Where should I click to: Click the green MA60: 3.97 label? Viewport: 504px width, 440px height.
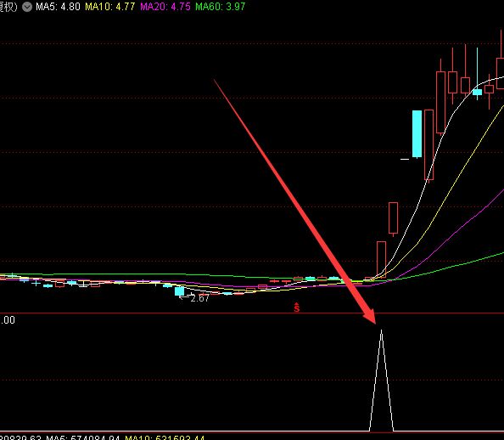[x=221, y=7]
